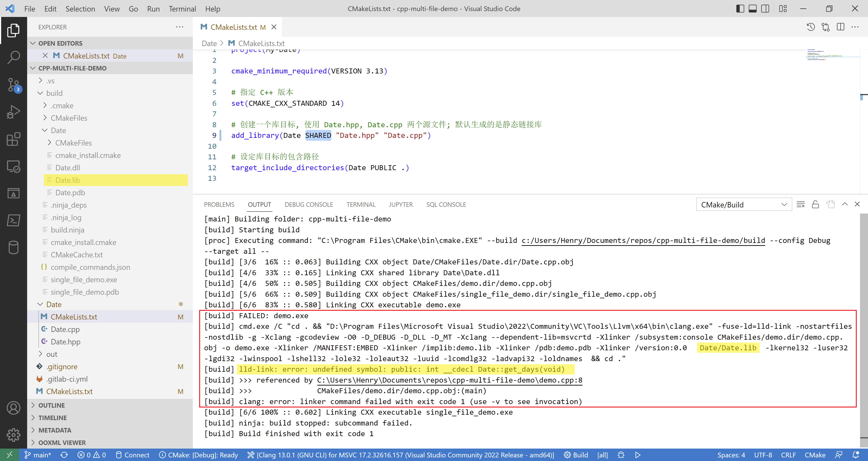Switch to the PROBLEMS tab

(x=219, y=205)
